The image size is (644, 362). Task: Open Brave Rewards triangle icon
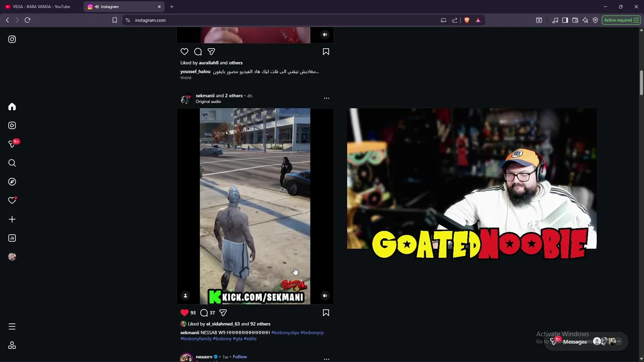(478, 20)
